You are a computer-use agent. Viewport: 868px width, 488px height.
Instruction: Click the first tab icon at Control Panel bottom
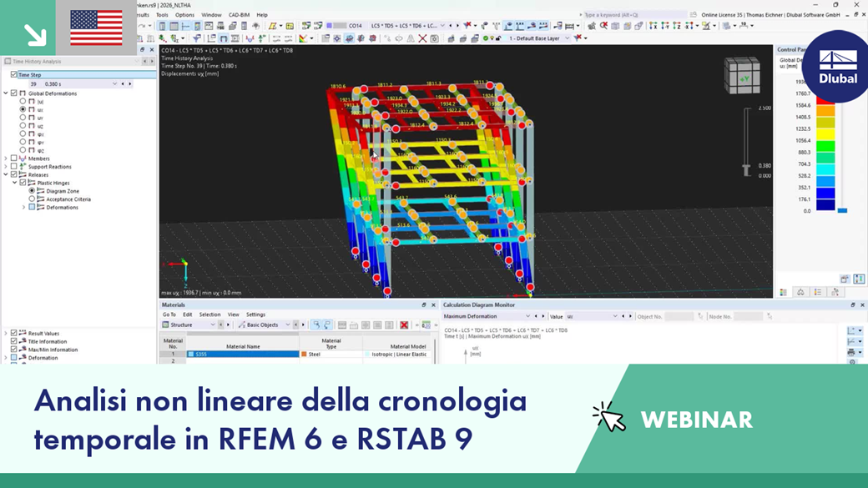pos(784,292)
